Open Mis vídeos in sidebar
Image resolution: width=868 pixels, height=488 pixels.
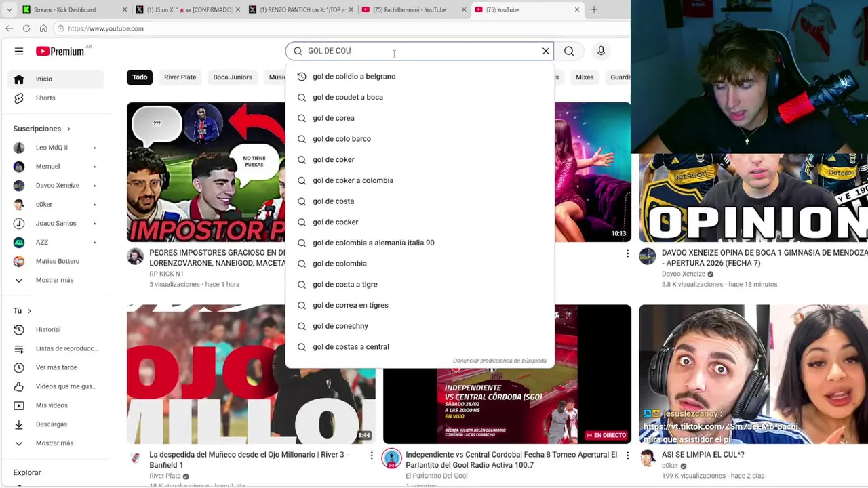pos(56,405)
